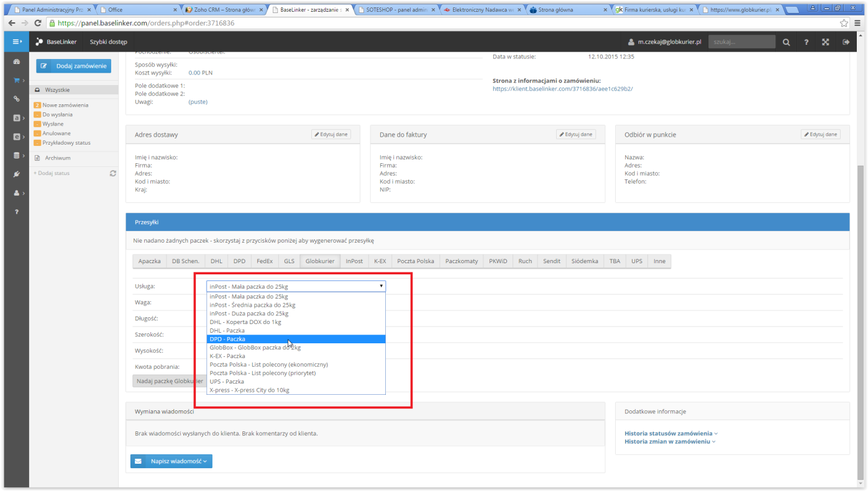868x491 pixels.
Task: Open the chain link integrations sidebar icon
Action: (17, 99)
